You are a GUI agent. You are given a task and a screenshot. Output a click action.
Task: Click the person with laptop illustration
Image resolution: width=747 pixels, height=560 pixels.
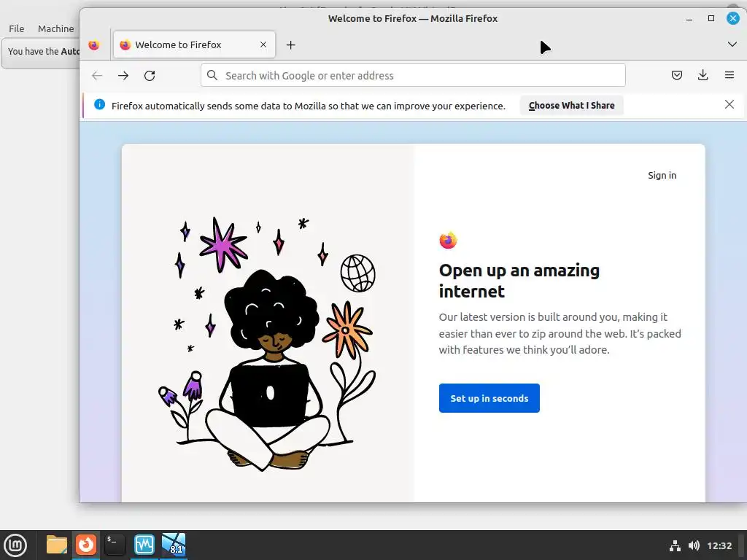pyautogui.click(x=268, y=369)
